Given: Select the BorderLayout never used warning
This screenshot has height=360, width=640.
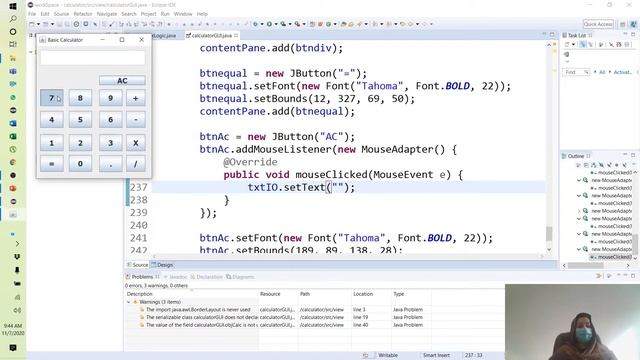Looking at the screenshot, I should click(198, 310).
